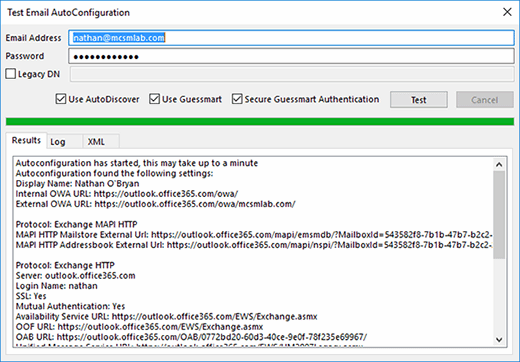The height and width of the screenshot is (362, 520).
Task: Click the Internal OWA URL line
Action: point(127,194)
